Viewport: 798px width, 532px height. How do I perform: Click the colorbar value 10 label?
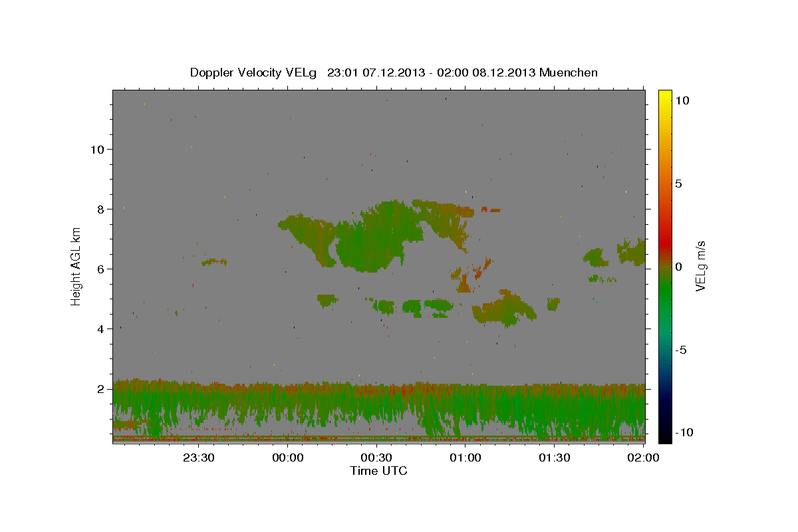682,100
